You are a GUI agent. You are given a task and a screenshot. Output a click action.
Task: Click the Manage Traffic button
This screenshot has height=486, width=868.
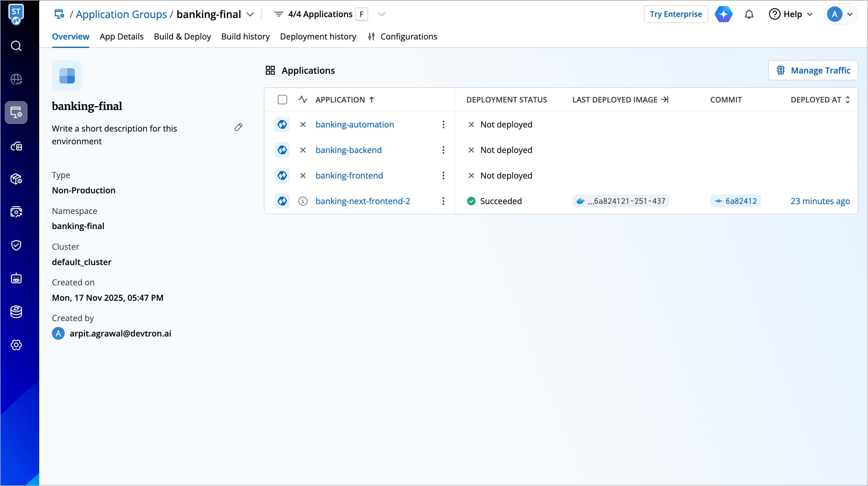[813, 71]
